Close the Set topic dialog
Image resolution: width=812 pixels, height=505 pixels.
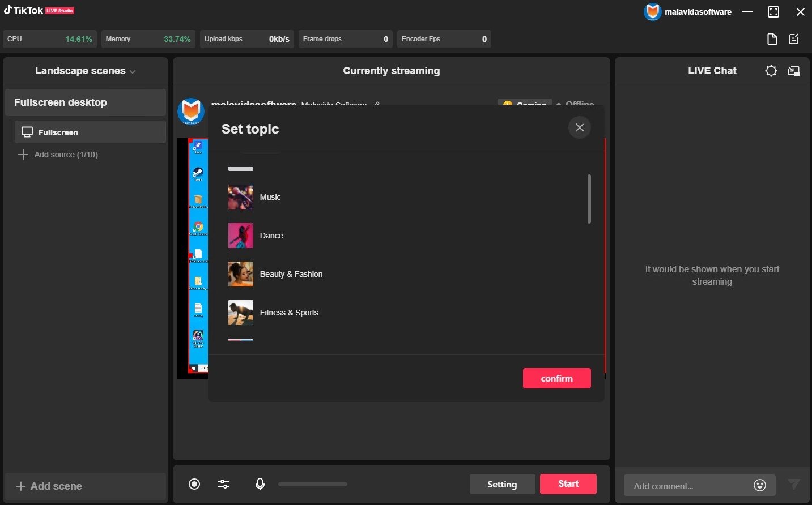click(579, 127)
